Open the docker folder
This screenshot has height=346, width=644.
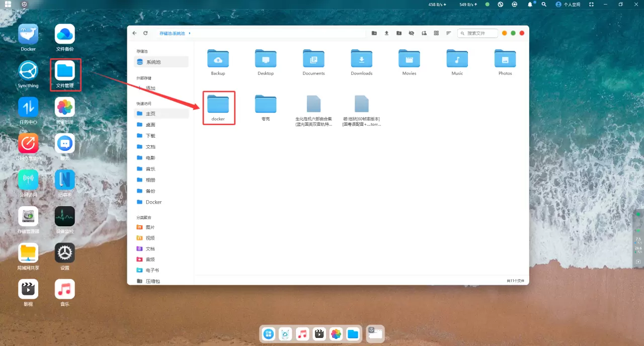pyautogui.click(x=218, y=107)
